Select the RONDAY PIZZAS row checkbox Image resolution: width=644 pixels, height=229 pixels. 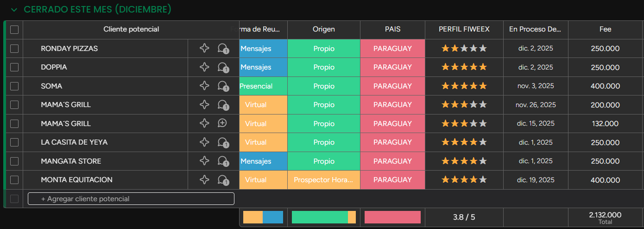(x=14, y=49)
